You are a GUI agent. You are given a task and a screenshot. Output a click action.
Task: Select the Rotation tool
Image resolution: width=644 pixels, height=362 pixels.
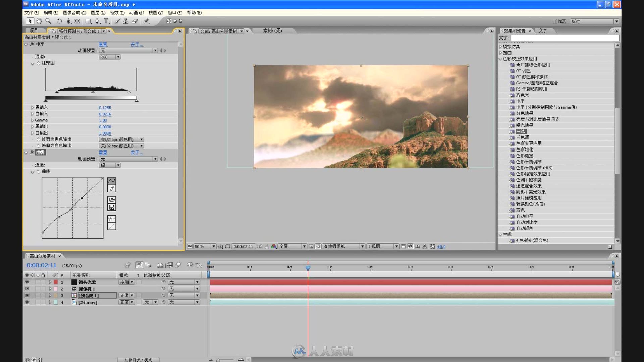(59, 21)
